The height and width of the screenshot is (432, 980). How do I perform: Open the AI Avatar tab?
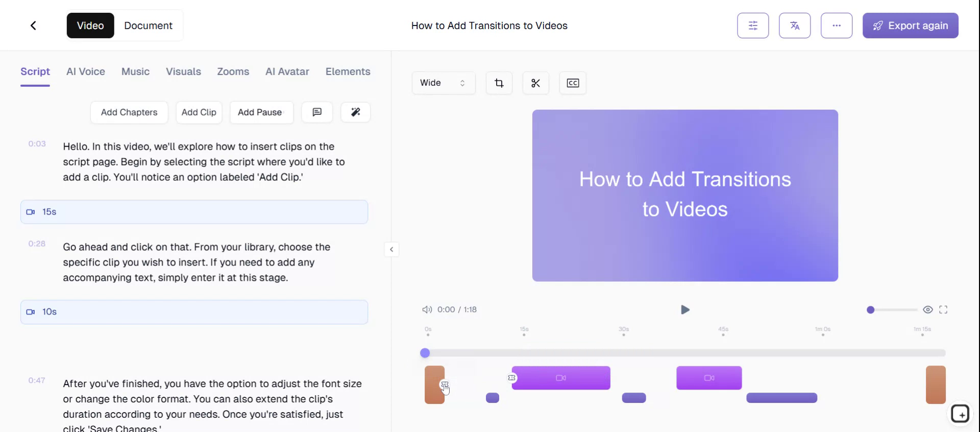click(x=287, y=71)
